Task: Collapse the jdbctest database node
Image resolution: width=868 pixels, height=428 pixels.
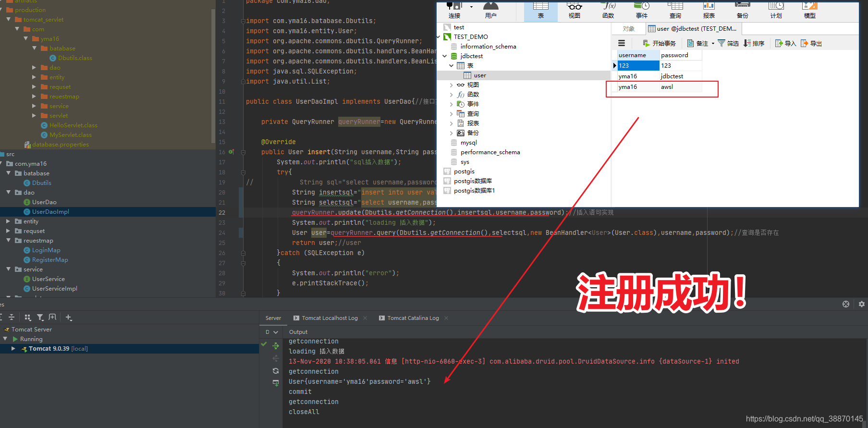Action: coord(445,56)
